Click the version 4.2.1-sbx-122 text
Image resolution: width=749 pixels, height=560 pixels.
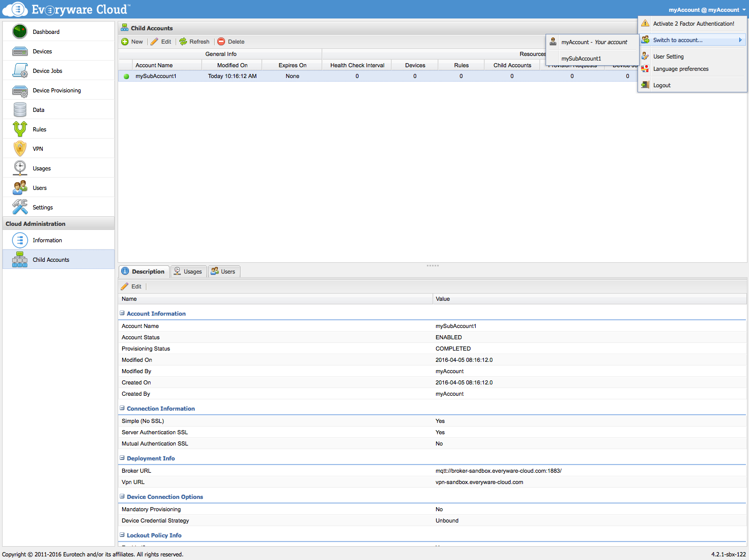pos(728,554)
